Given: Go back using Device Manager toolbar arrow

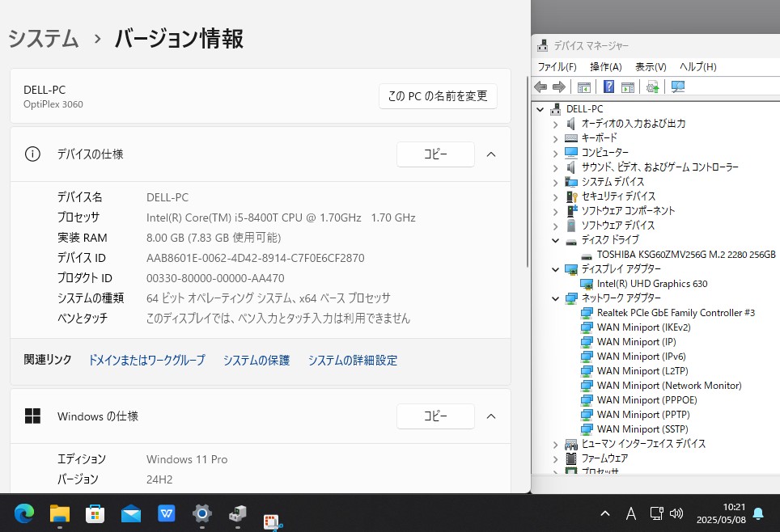Looking at the screenshot, I should [x=540, y=87].
